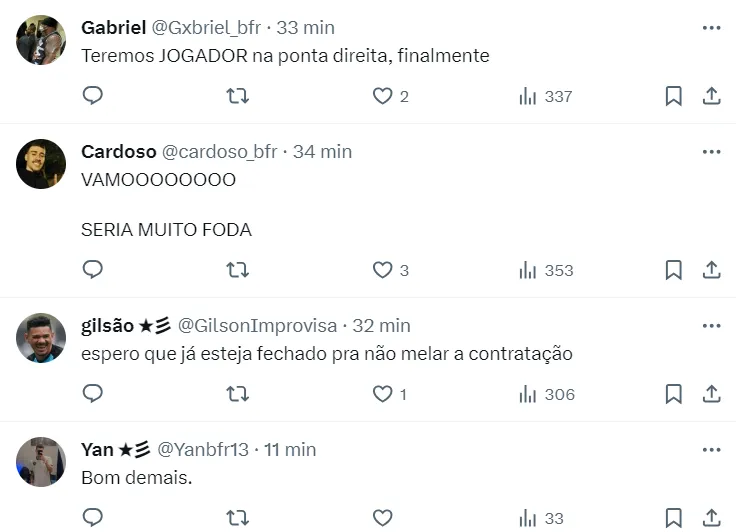Share Cardoso's tweet
Viewport: 736px width, 532px height.
711,270
